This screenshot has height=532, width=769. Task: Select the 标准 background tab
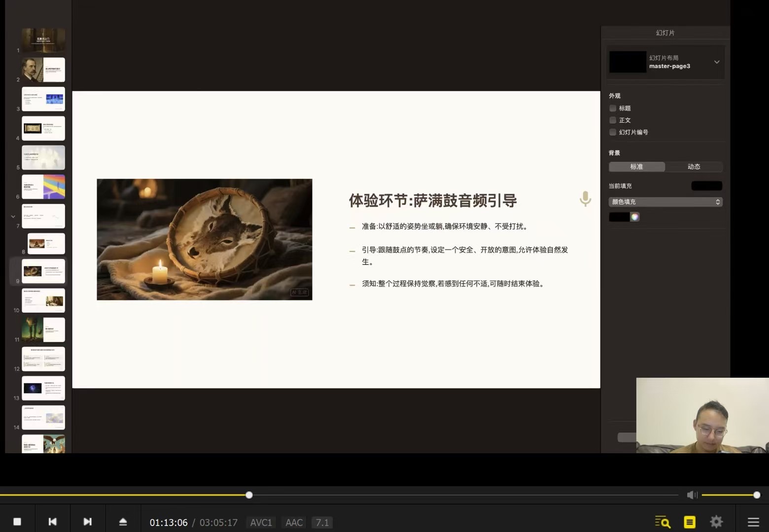pyautogui.click(x=636, y=167)
